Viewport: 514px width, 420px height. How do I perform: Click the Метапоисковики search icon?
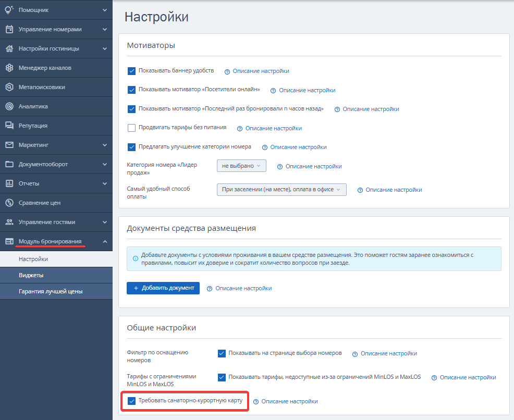coord(9,87)
